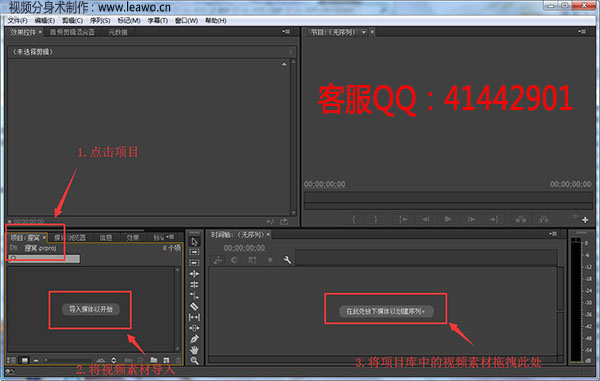The height and width of the screenshot is (381, 600).
Task: Click the Find magnifier in project panel
Action: (x=140, y=360)
